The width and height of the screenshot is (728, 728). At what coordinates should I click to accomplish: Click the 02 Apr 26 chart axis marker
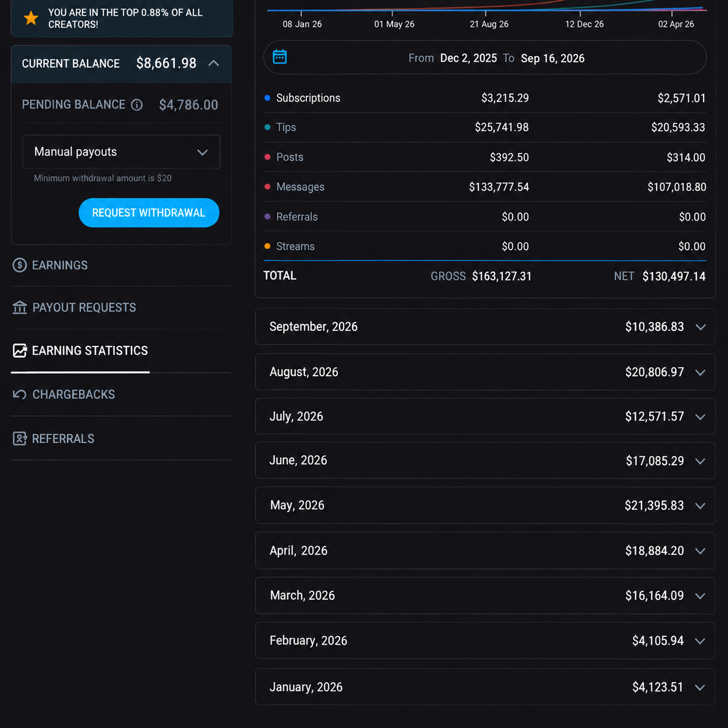tap(676, 24)
